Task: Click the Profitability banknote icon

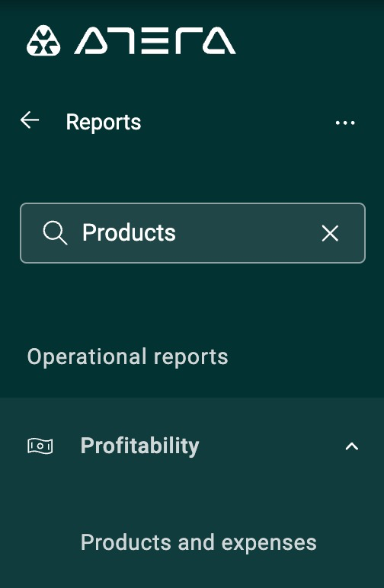Action: [40, 446]
